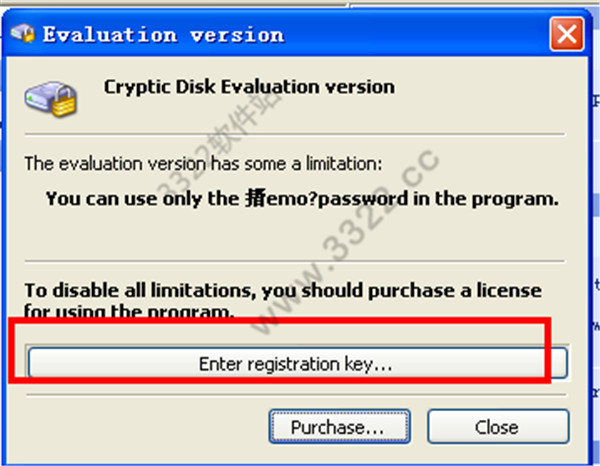
Task: Click the background window strip at right edge
Action: pyautogui.click(x=592, y=250)
